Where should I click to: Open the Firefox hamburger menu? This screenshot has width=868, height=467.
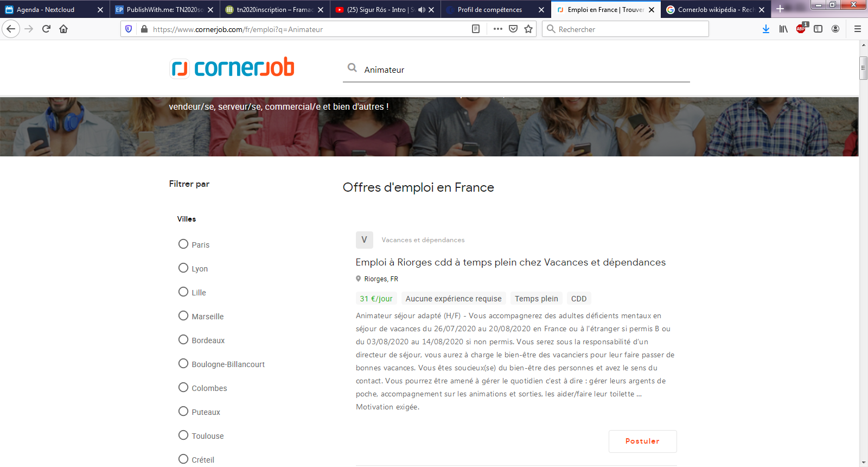click(x=857, y=29)
